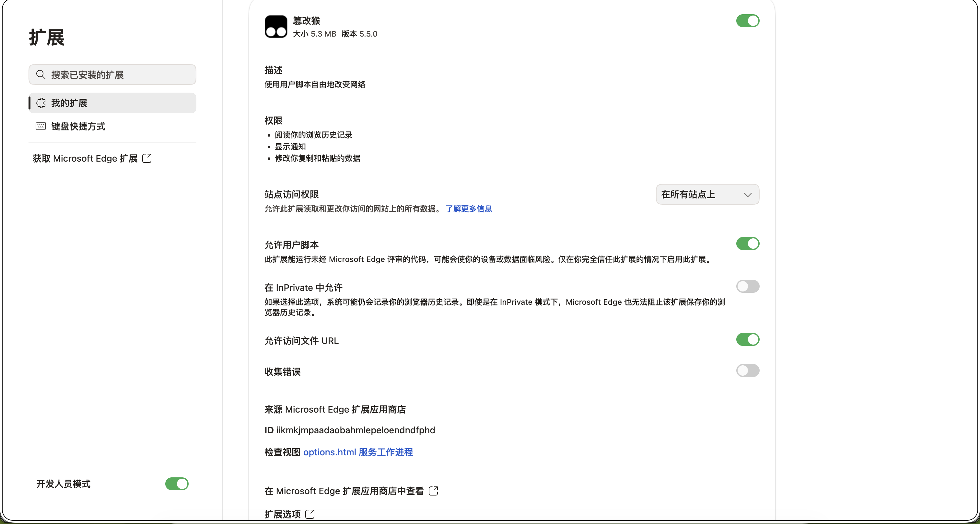
Task: Click external-link icon next to 获取 Microsoft Edge 扩展
Action: (x=147, y=158)
